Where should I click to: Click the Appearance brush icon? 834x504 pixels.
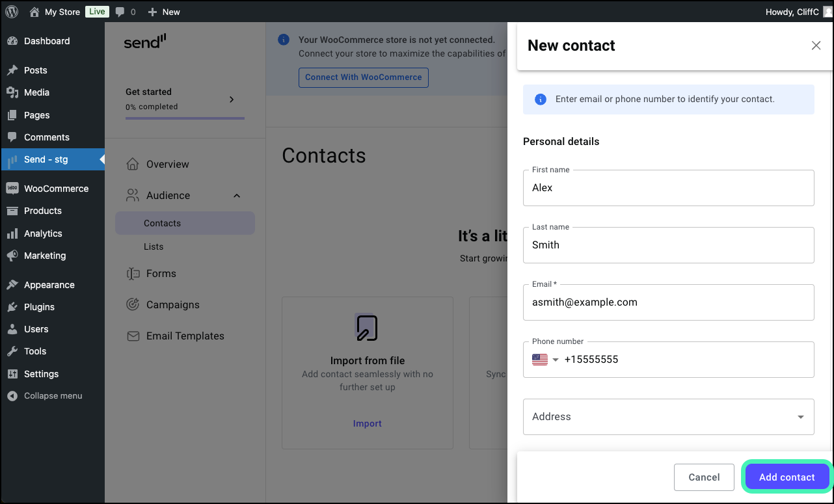12,285
